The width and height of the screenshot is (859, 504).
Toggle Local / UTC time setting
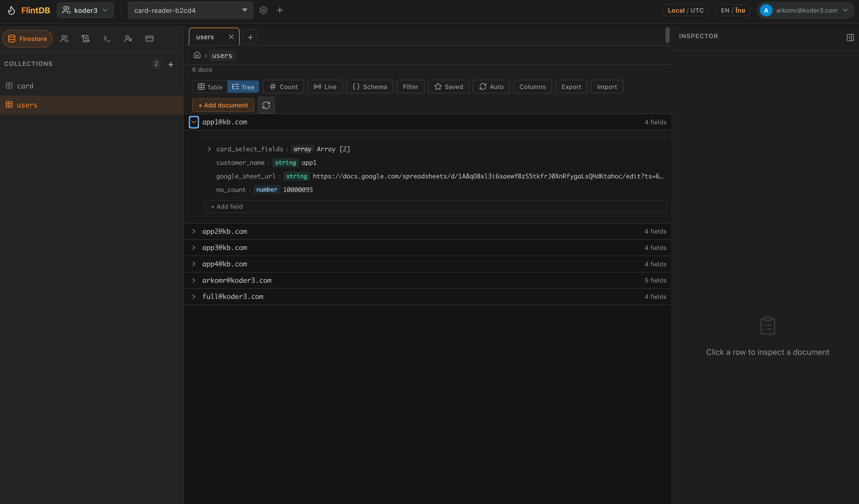pyautogui.click(x=686, y=10)
